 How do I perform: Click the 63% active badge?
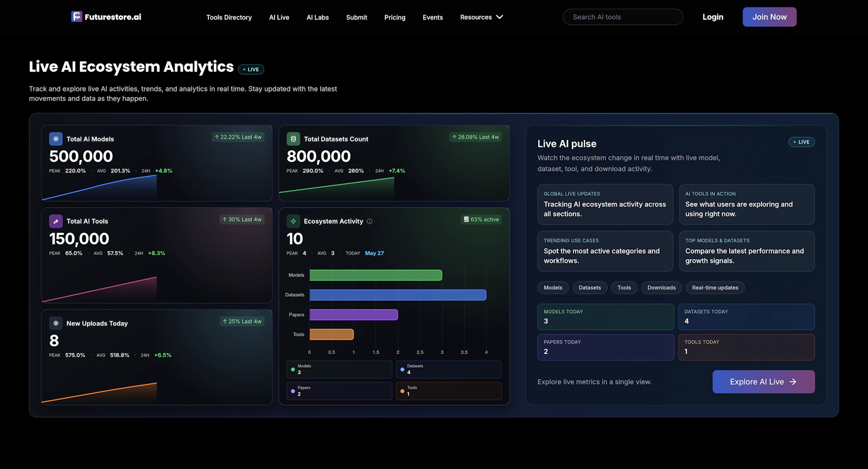pos(481,220)
